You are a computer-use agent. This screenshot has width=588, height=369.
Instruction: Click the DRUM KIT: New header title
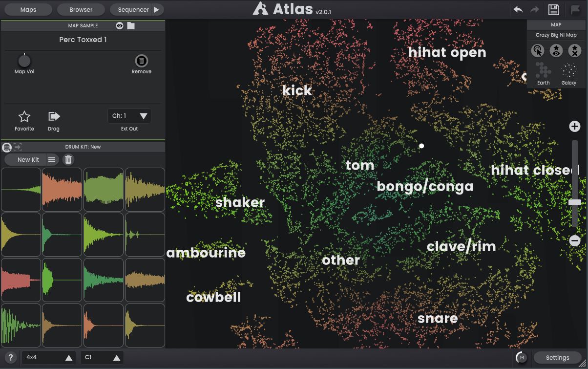pos(83,147)
